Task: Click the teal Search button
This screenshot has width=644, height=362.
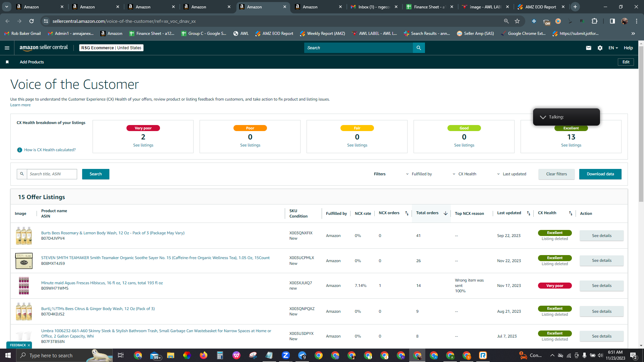Action: 96,174
